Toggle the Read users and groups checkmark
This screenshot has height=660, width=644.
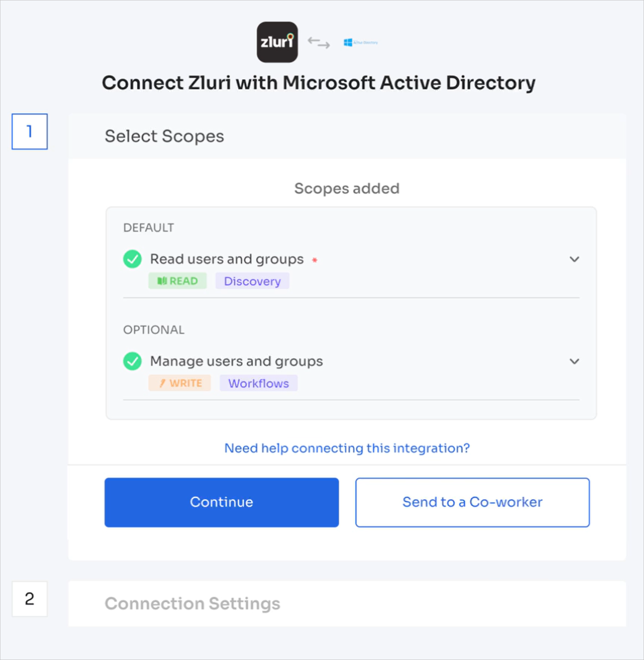click(x=132, y=259)
